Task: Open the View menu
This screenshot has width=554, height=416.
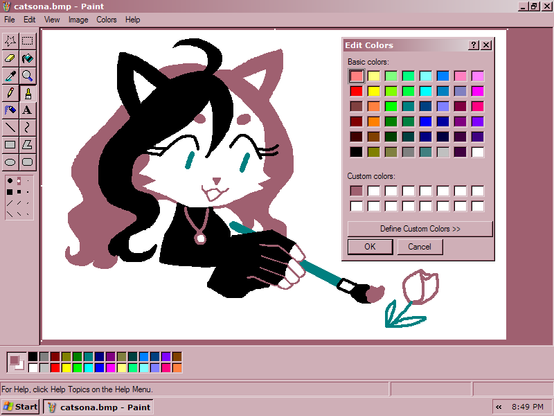Action: point(52,20)
